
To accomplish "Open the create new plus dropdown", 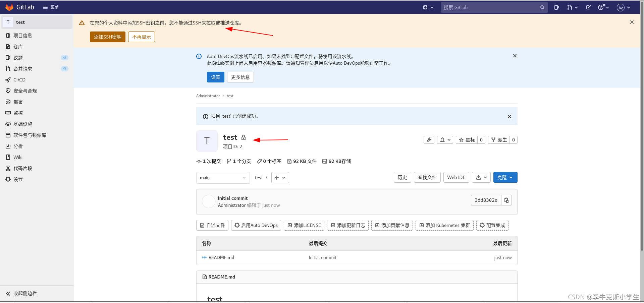I will (428, 7).
